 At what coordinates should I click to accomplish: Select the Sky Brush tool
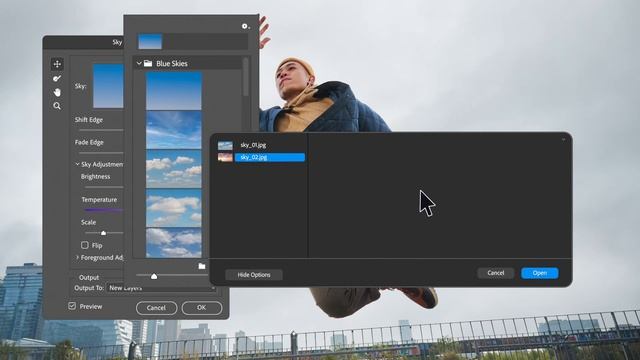[x=57, y=78]
